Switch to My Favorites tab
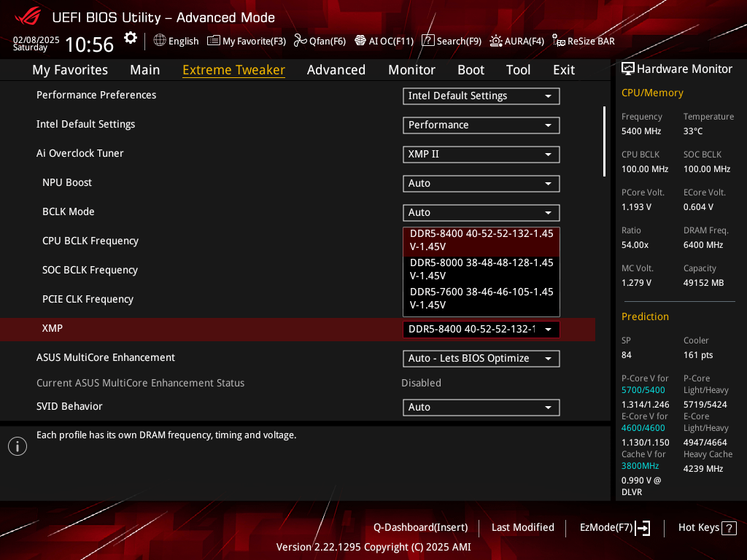This screenshot has height=560, width=747. point(70,70)
